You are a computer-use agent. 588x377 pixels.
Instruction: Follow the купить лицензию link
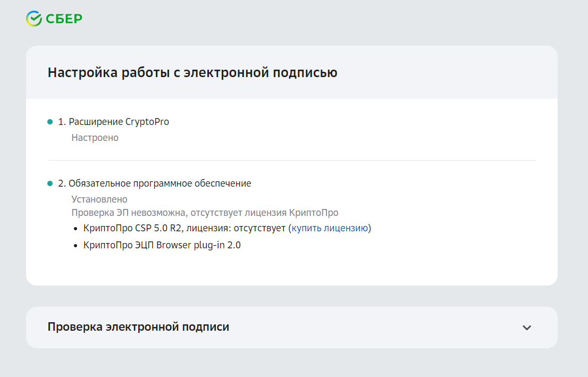pos(330,229)
